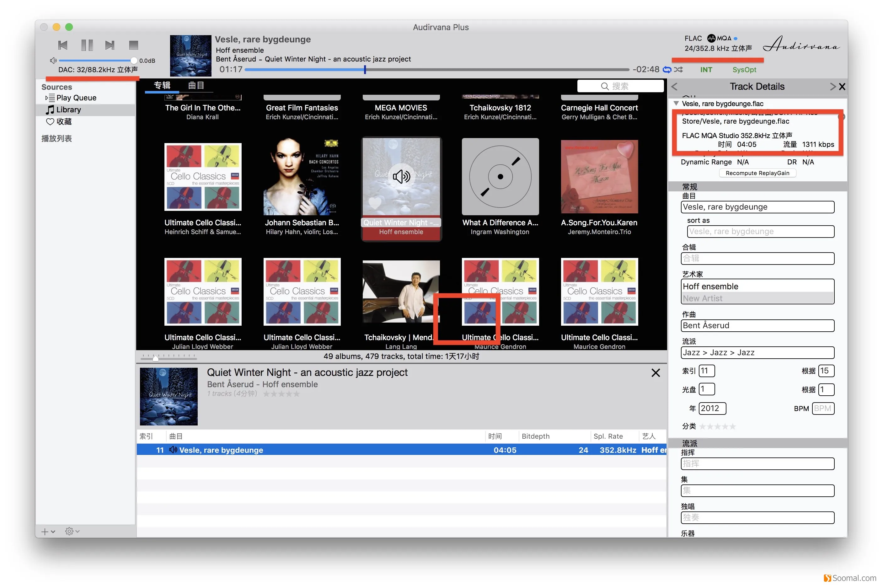Open Ultimate Cello Classics Heinrich Schiff album
The image size is (883, 588).
202,176
